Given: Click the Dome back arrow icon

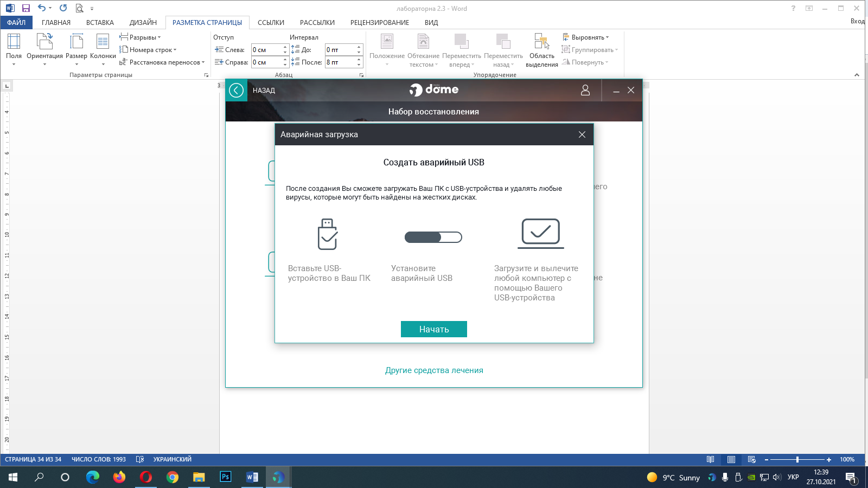Looking at the screenshot, I should click(x=237, y=90).
